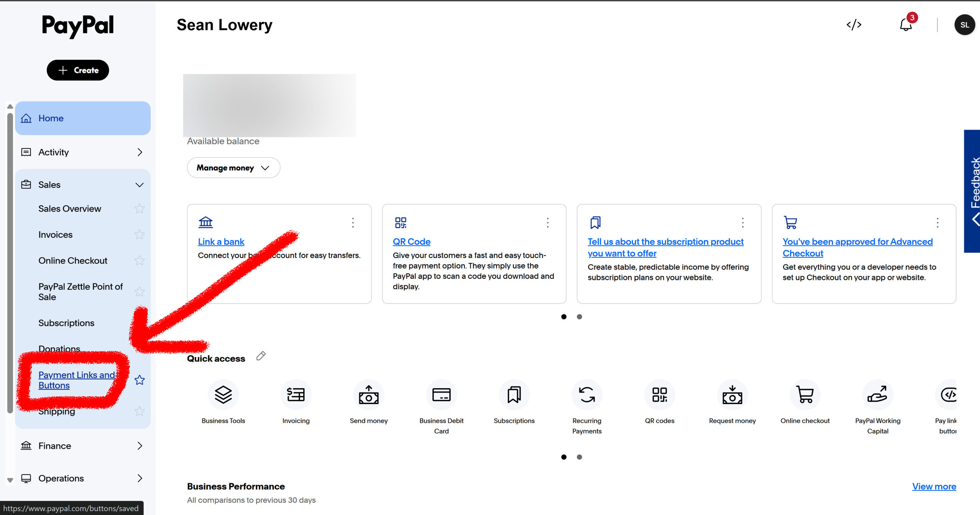
Task: Open the QR codes quick access icon
Action: coord(660,395)
